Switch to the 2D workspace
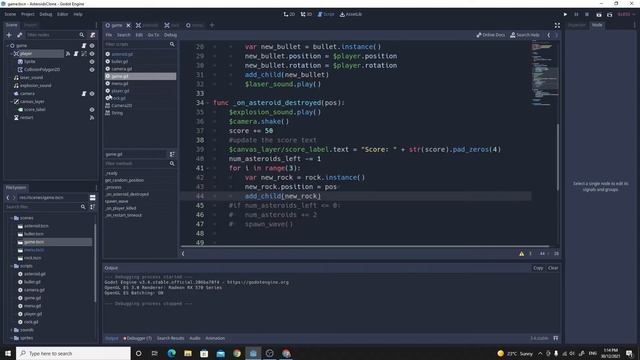Image resolution: width=640 pixels, height=360 pixels. coord(289,14)
